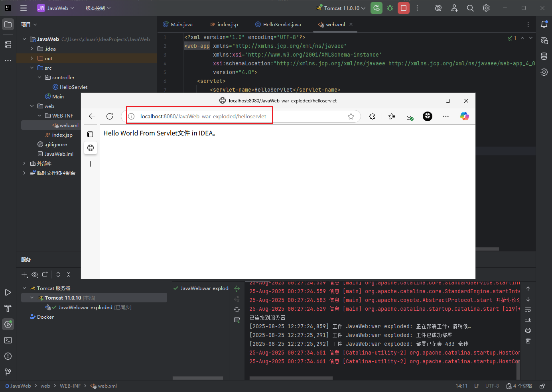The image size is (552, 392).
Task: Clear console output with trash icon
Action: point(528,341)
